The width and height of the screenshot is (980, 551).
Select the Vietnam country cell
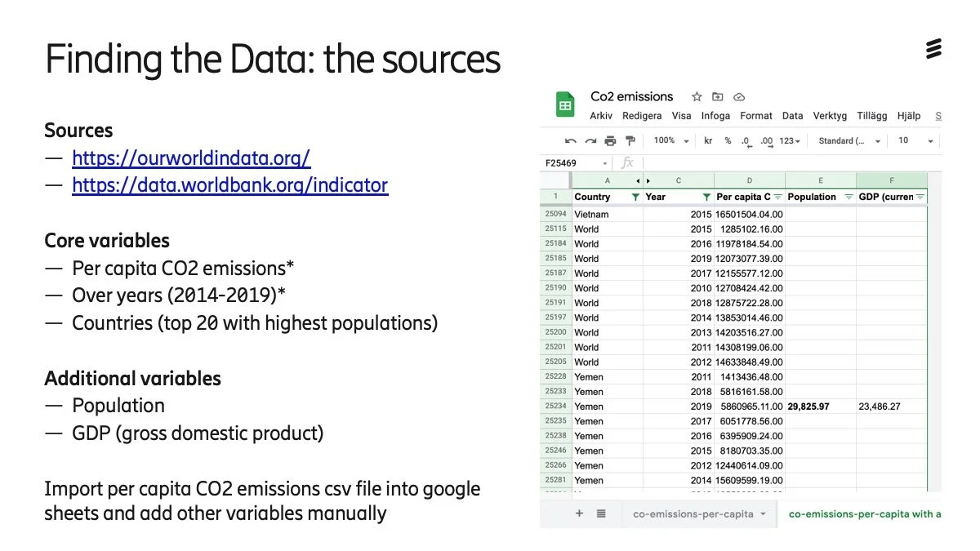click(608, 215)
